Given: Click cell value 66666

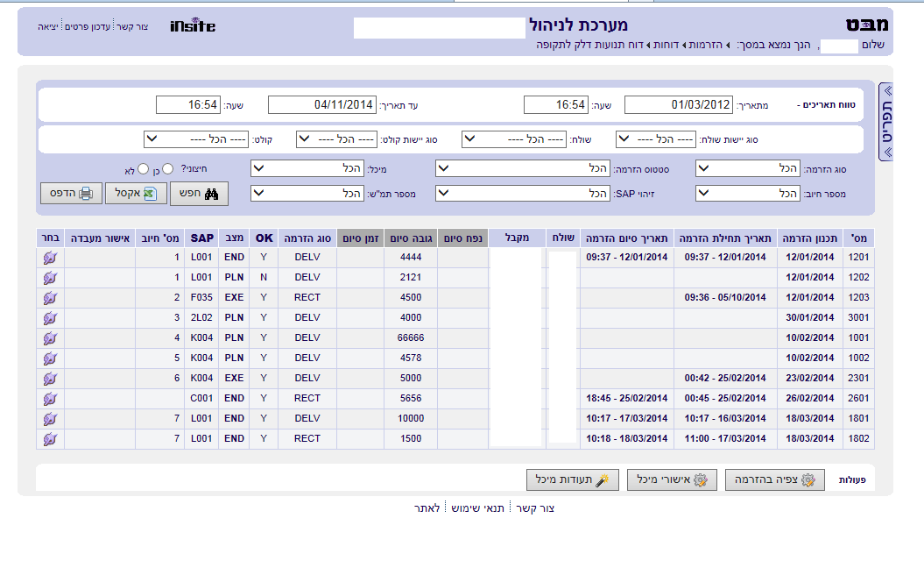Looking at the screenshot, I should point(411,338).
